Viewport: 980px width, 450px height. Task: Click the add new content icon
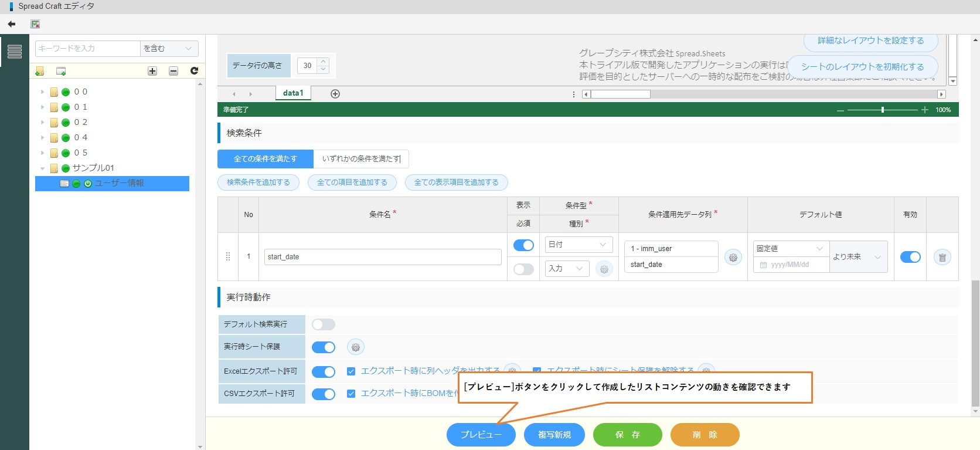tap(61, 71)
